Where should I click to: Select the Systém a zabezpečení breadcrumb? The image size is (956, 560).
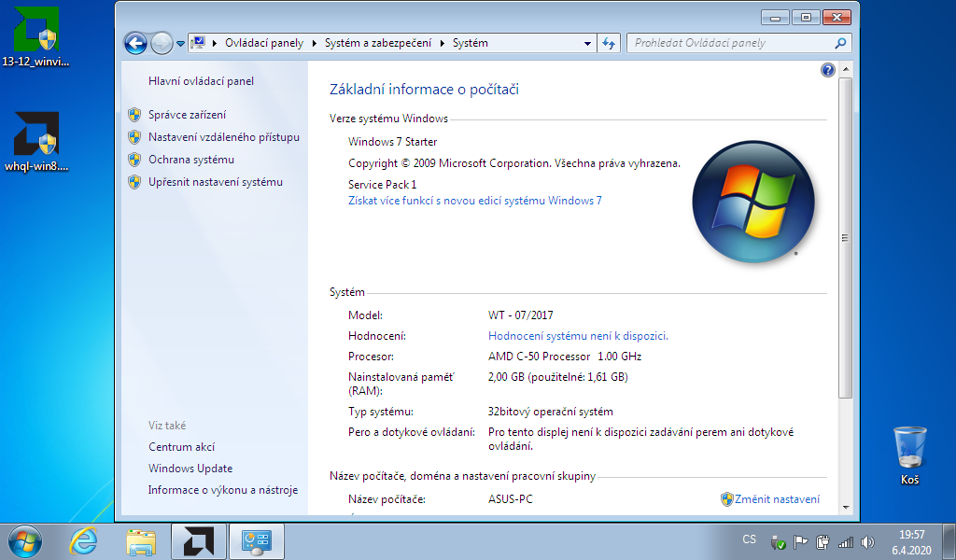pyautogui.click(x=378, y=43)
